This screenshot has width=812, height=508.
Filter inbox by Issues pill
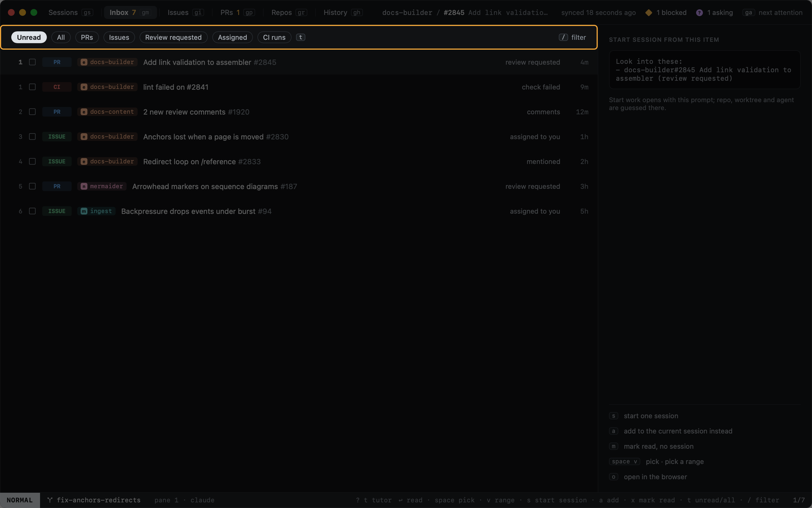point(119,37)
